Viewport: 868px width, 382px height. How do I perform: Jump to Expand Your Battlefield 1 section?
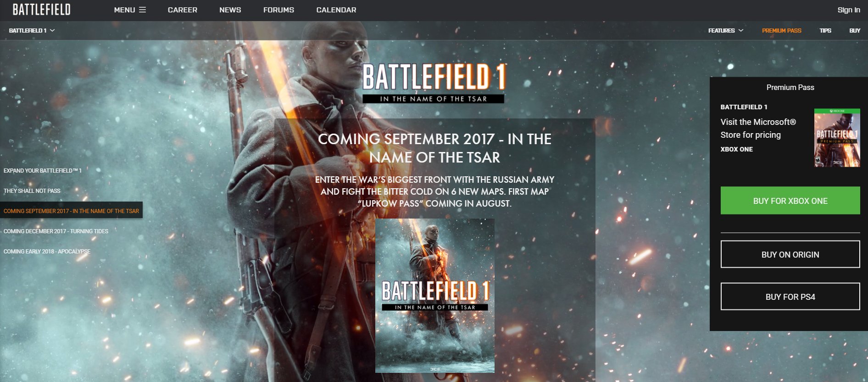click(43, 170)
